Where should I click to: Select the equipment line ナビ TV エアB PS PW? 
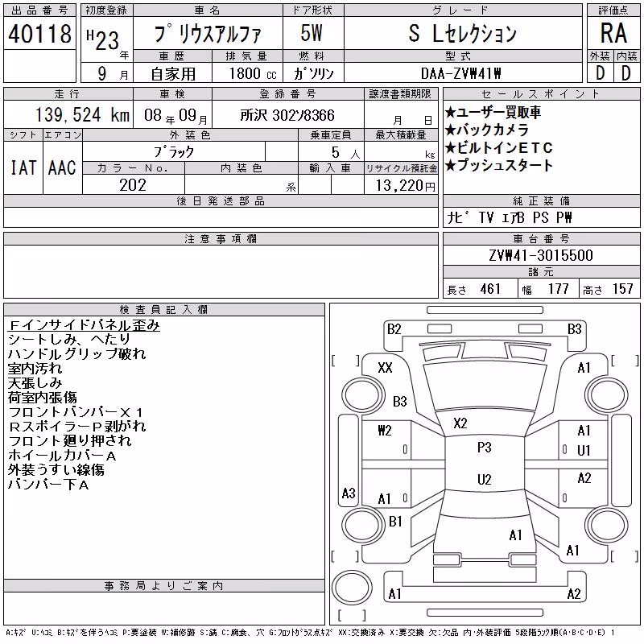tap(509, 217)
